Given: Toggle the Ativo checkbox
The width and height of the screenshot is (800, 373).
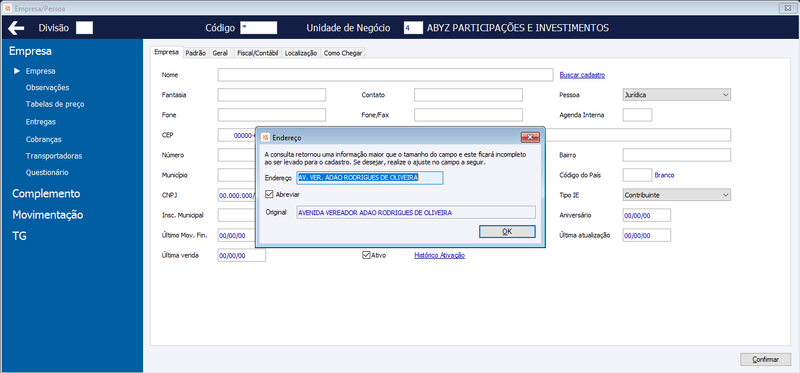Looking at the screenshot, I should (x=366, y=255).
